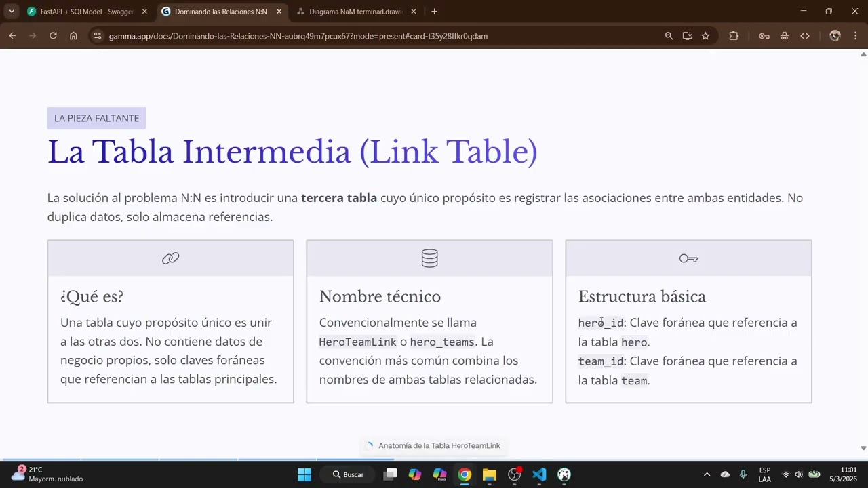Close the Dominando las Relaciones N:N tab
Image resolution: width=868 pixels, height=488 pixels.
pos(279,12)
